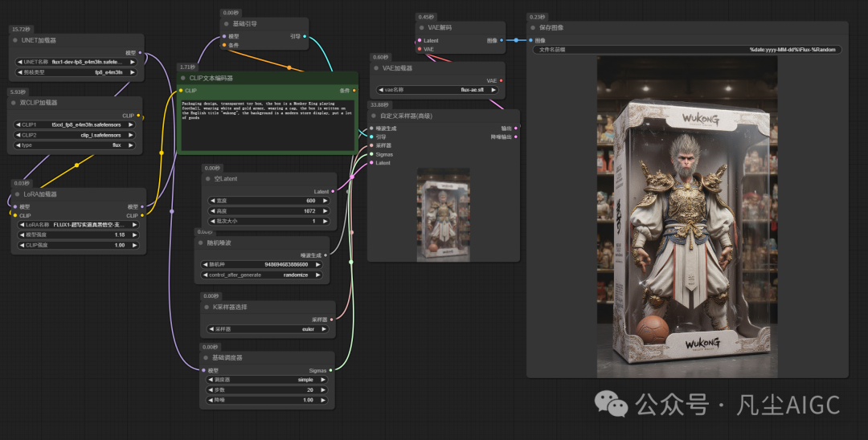Select the 自定义采样器(高级) node title
Image resolution: width=868 pixels, height=440 pixels.
click(407, 116)
